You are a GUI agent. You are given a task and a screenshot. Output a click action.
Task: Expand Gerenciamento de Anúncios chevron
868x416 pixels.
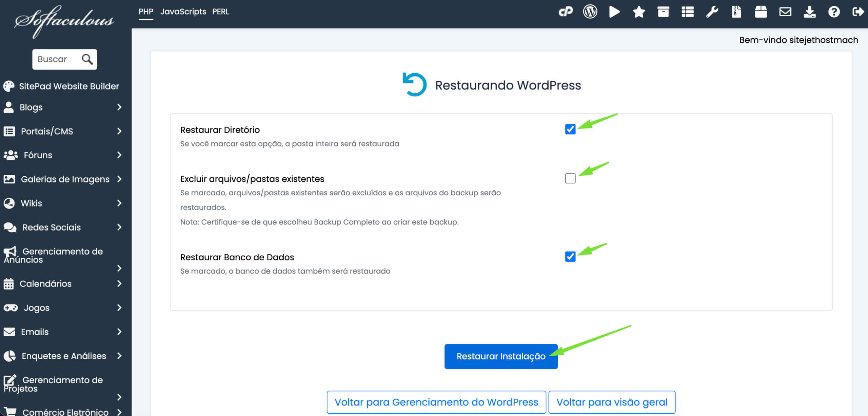click(119, 269)
